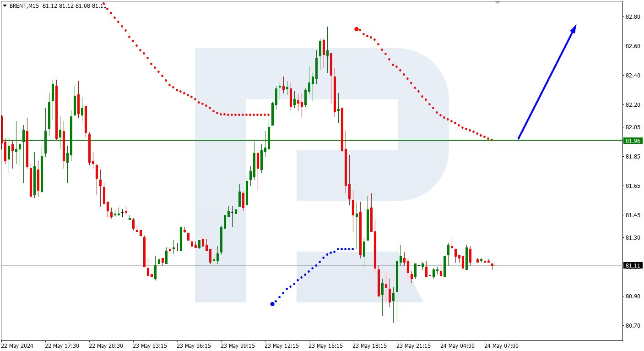644x351 pixels.
Task: Open the BRENT,M15 chart title dropdown arrow
Action: point(5,6)
